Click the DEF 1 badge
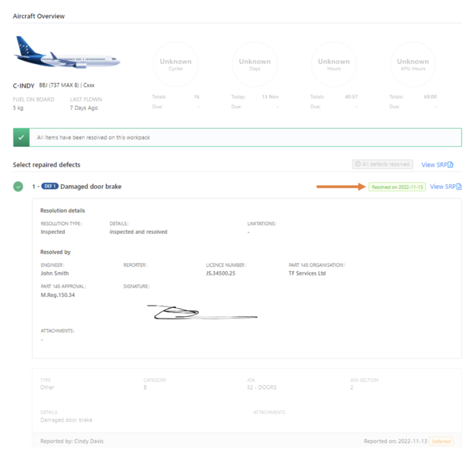 [50, 186]
